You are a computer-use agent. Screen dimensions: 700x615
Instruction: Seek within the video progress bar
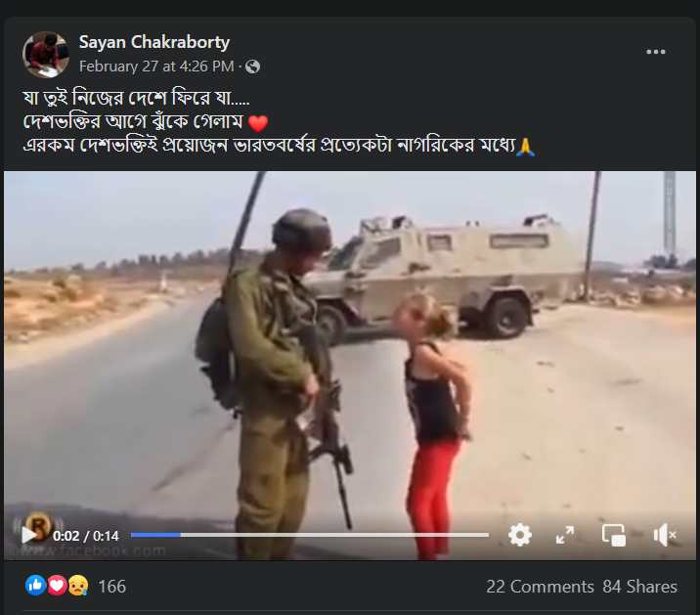pyautogui.click(x=309, y=535)
